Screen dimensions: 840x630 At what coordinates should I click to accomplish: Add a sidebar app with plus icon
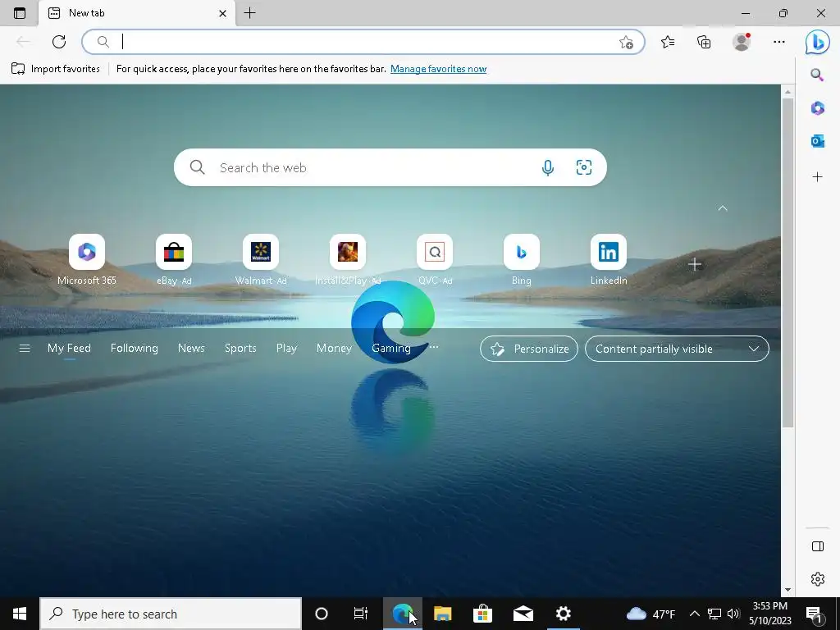click(x=818, y=177)
